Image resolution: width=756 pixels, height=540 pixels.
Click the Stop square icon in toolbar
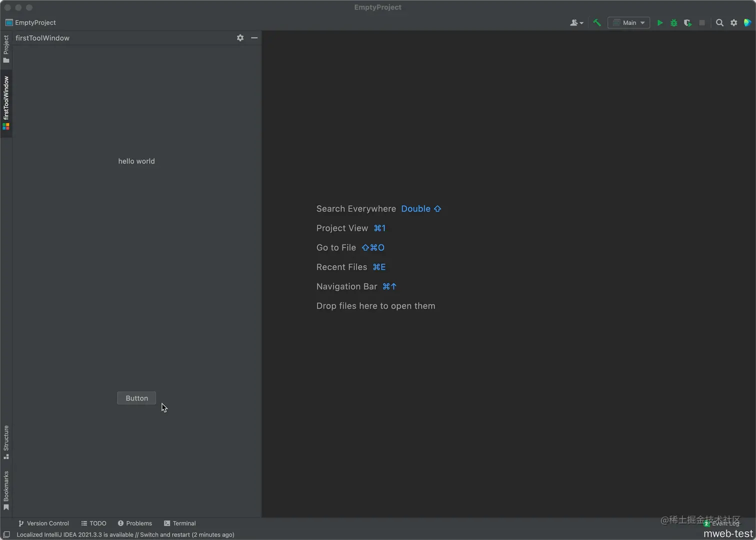702,22
